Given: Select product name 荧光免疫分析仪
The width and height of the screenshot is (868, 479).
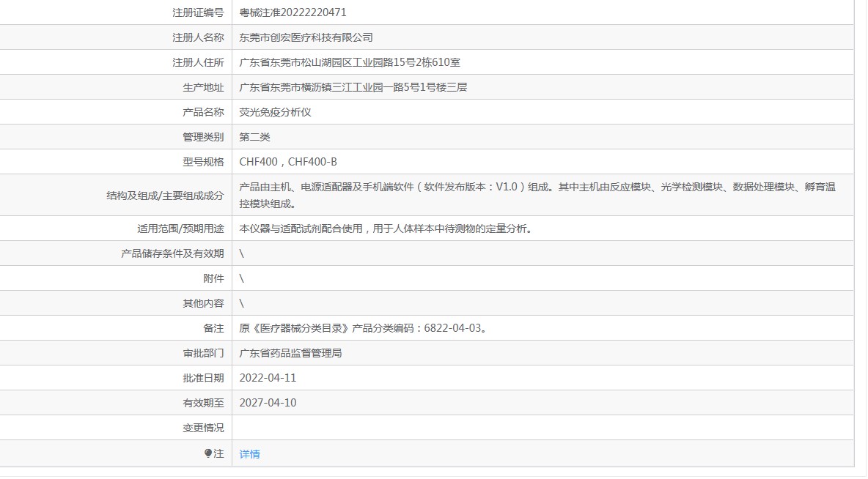Looking at the screenshot, I should pyautogui.click(x=275, y=112).
